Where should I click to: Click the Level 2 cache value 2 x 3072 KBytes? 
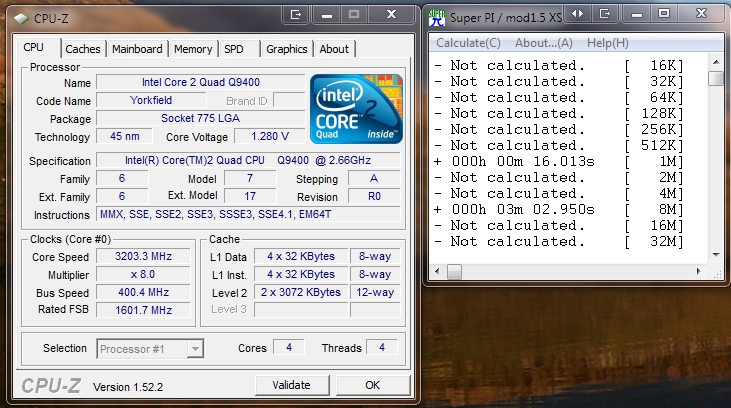(301, 292)
